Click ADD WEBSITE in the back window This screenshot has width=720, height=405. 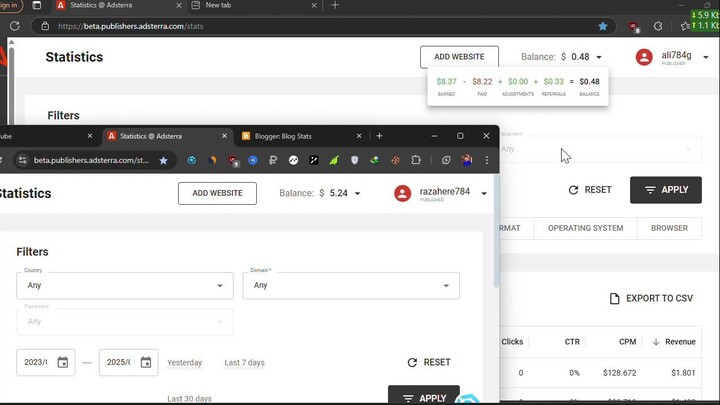coord(459,56)
